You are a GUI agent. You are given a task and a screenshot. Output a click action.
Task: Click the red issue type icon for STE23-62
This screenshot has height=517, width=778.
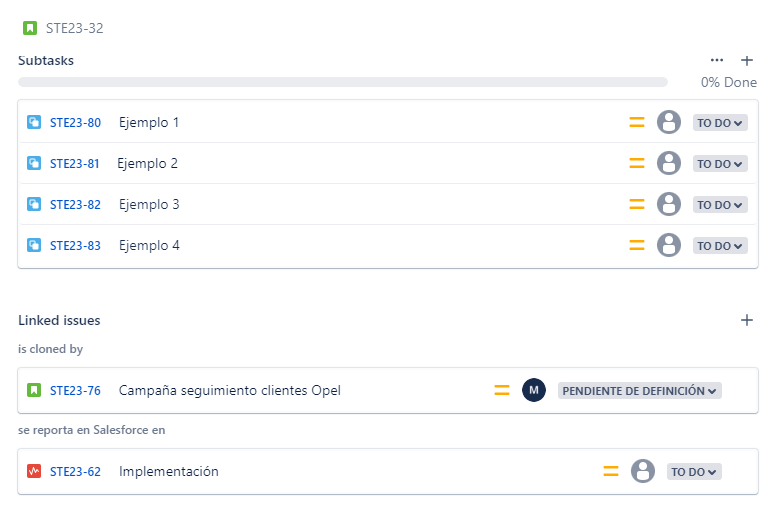[34, 471]
